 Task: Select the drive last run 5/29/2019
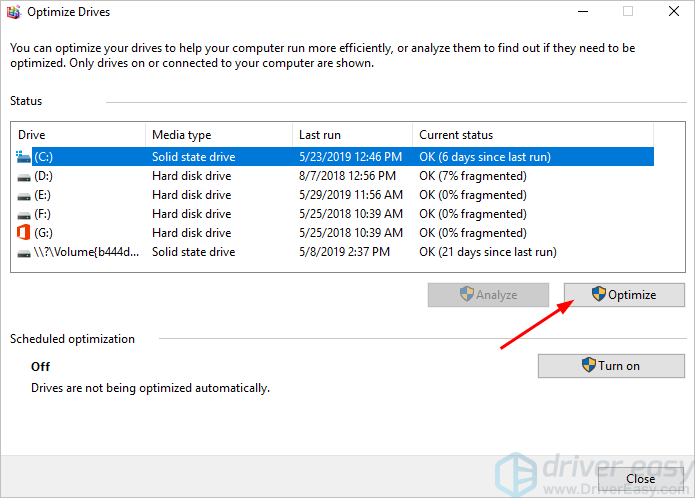(350, 195)
